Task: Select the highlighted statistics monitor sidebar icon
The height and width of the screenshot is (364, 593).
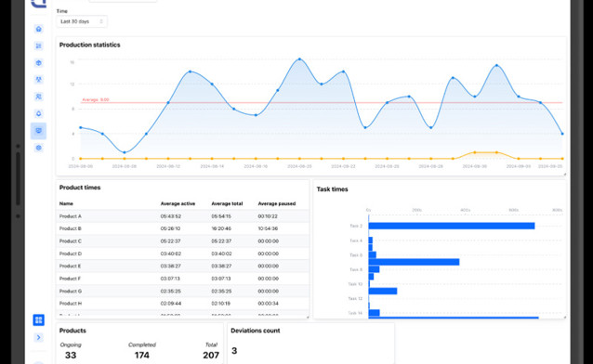Action: pyautogui.click(x=39, y=131)
